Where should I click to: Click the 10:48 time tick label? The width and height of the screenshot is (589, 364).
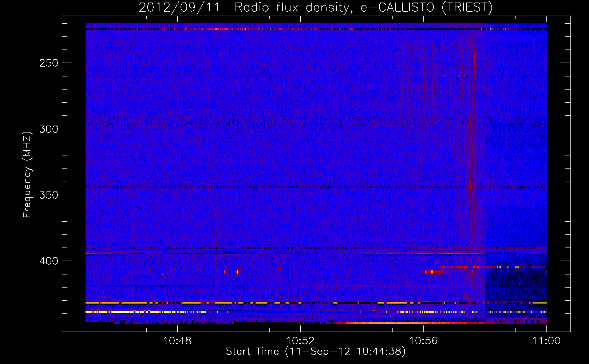(177, 341)
